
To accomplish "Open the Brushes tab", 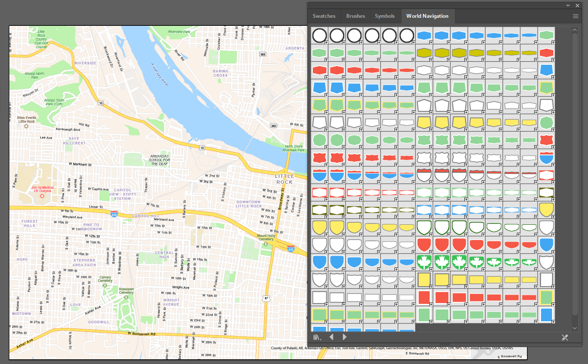I will click(x=355, y=16).
